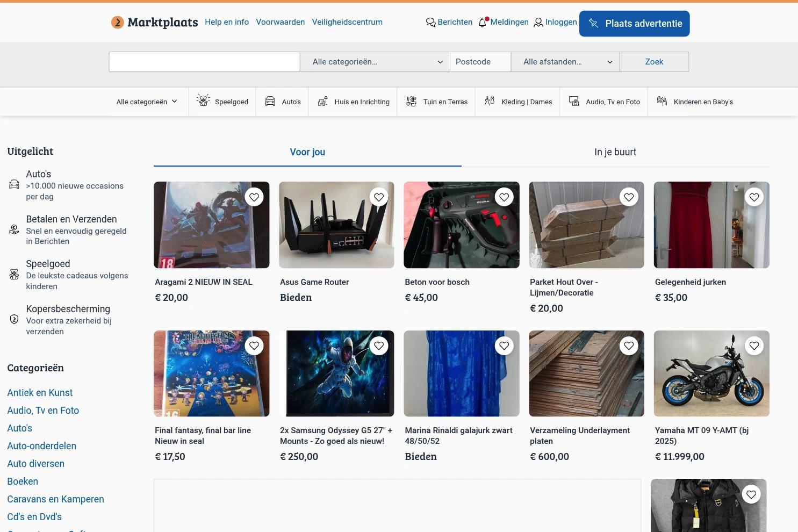Click the Kopersbescherming shield icon
798x532 pixels.
tap(15, 320)
